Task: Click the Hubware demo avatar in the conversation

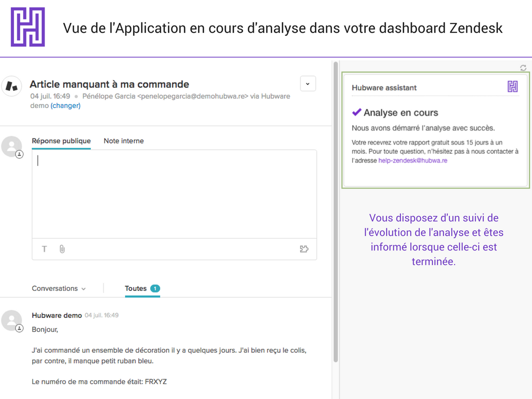Action: click(x=12, y=321)
